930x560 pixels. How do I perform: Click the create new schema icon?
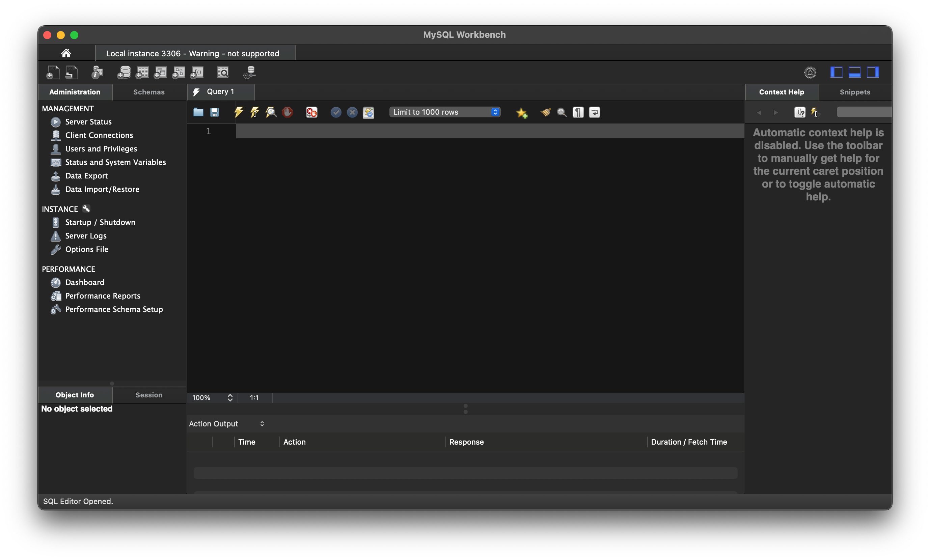(124, 72)
